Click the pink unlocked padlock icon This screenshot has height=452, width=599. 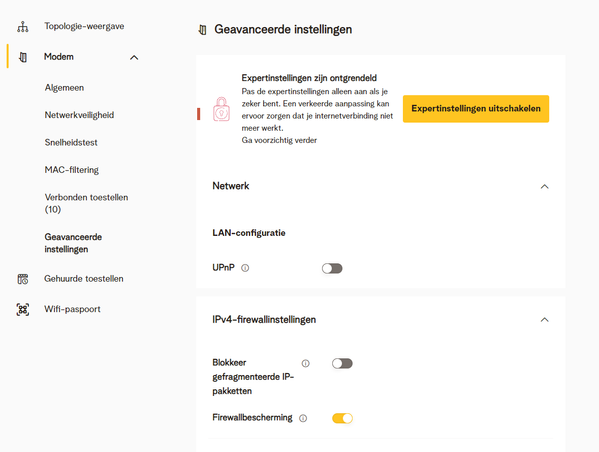point(221,109)
